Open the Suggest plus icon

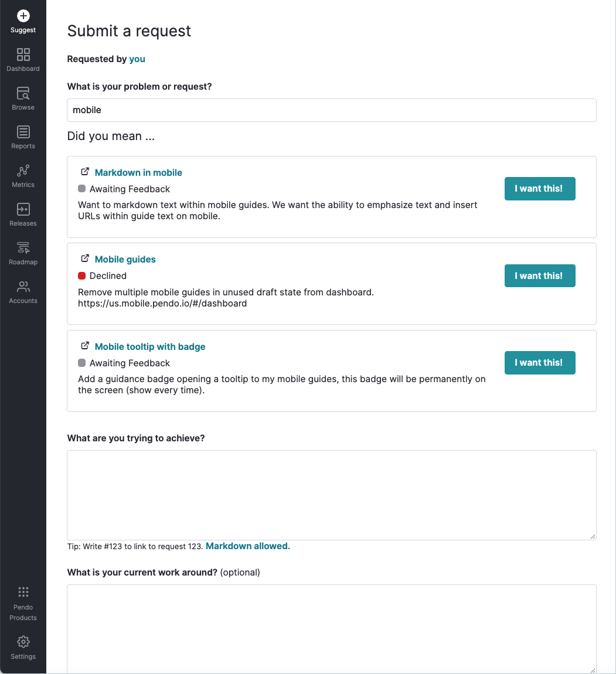[x=23, y=16]
